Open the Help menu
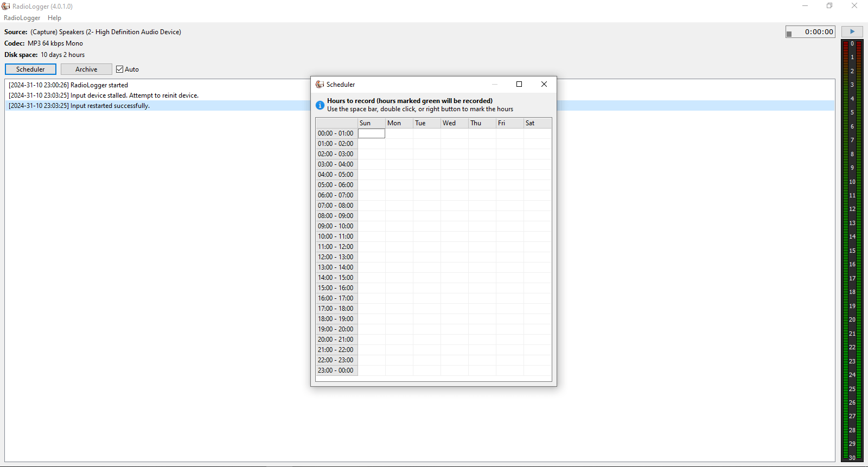The image size is (868, 467). coord(54,18)
